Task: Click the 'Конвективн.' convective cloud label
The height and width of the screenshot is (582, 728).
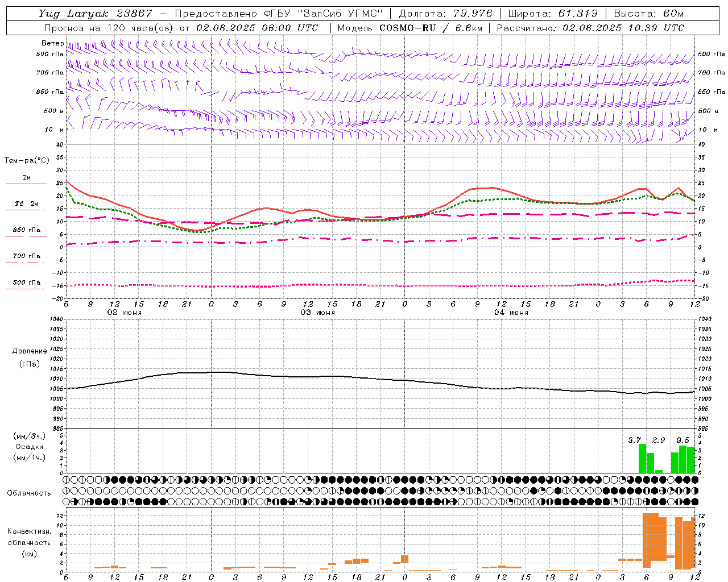Action: click(x=29, y=531)
